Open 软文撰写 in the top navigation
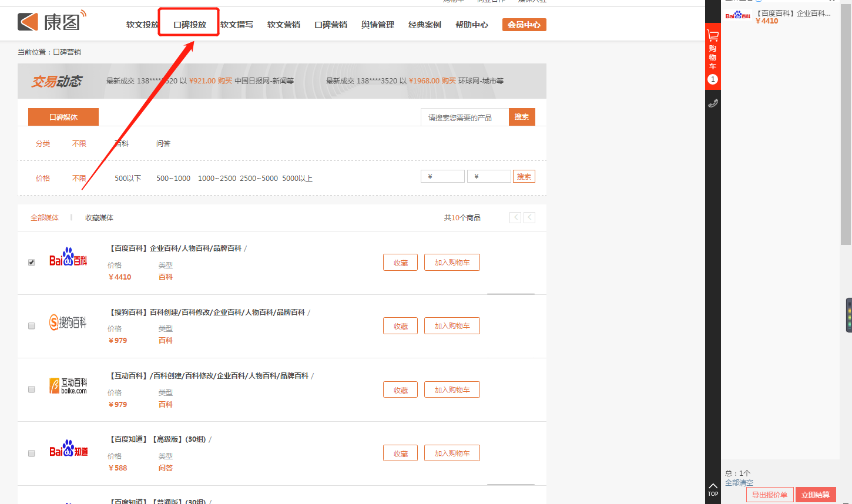The height and width of the screenshot is (504, 852). pos(237,25)
